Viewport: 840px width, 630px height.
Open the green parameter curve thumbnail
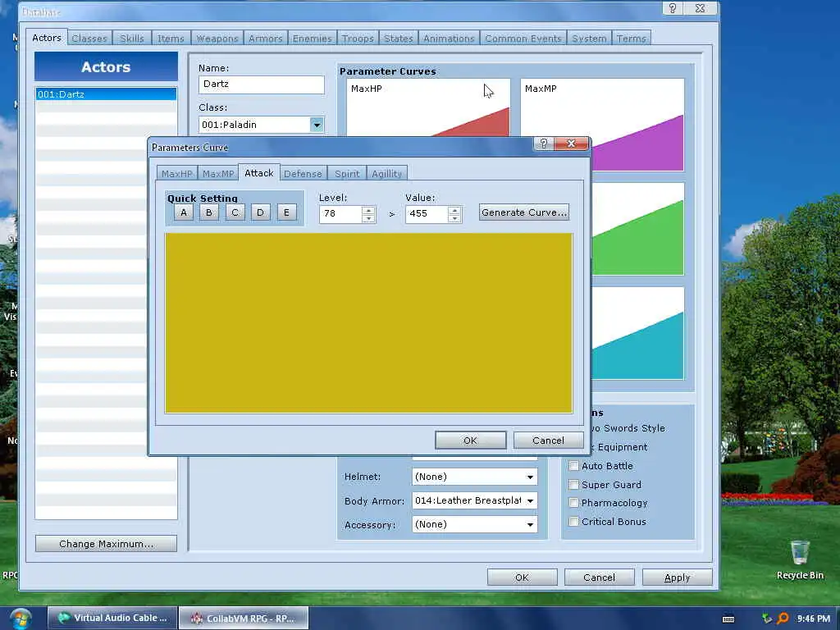click(x=637, y=229)
